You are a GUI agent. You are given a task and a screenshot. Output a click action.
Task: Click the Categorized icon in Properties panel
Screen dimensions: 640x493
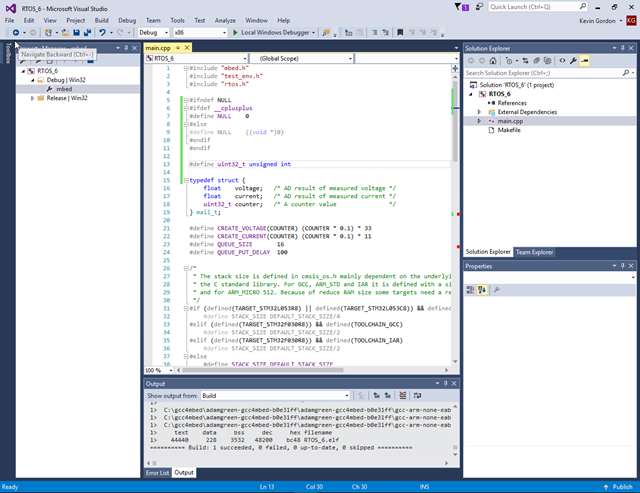coord(472,289)
